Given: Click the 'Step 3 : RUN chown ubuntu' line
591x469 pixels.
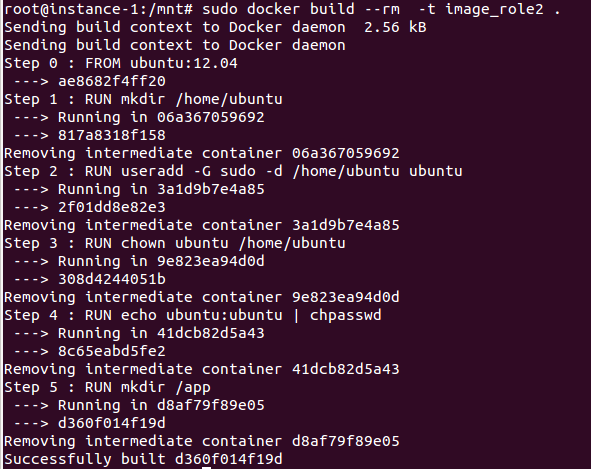Looking at the screenshot, I should (x=175, y=243).
